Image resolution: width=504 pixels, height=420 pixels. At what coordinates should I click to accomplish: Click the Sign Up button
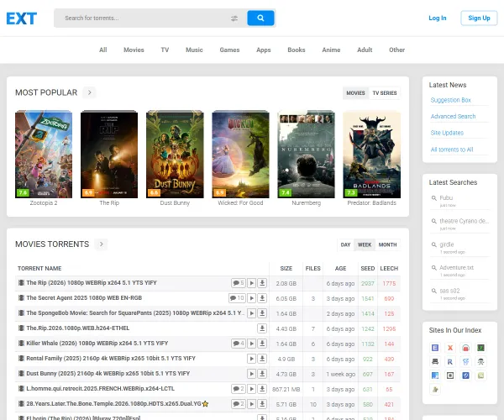479,18
